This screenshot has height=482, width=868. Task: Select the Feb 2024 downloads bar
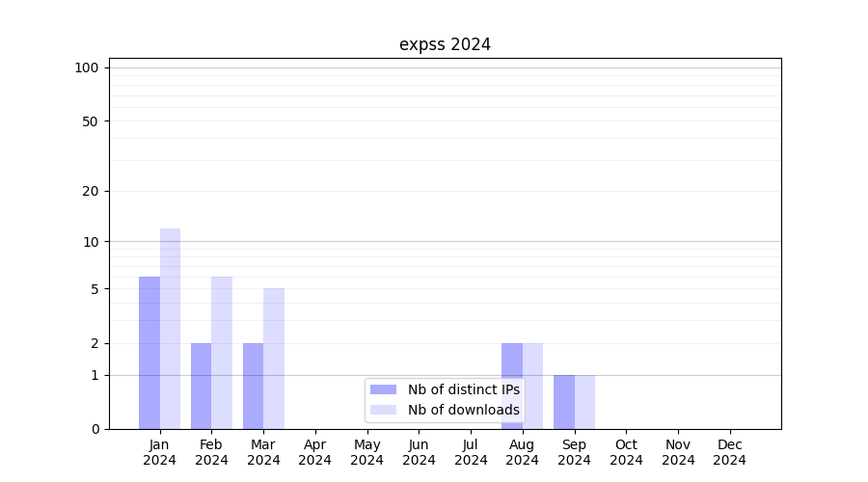click(222, 353)
